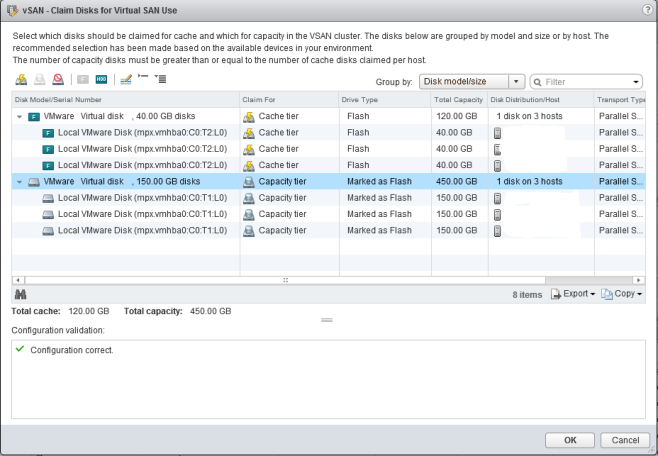Image resolution: width=658 pixels, height=456 pixels.
Task: Select the 'VMware Virtual disk, 40.00 GB disks' row
Action: click(x=329, y=116)
